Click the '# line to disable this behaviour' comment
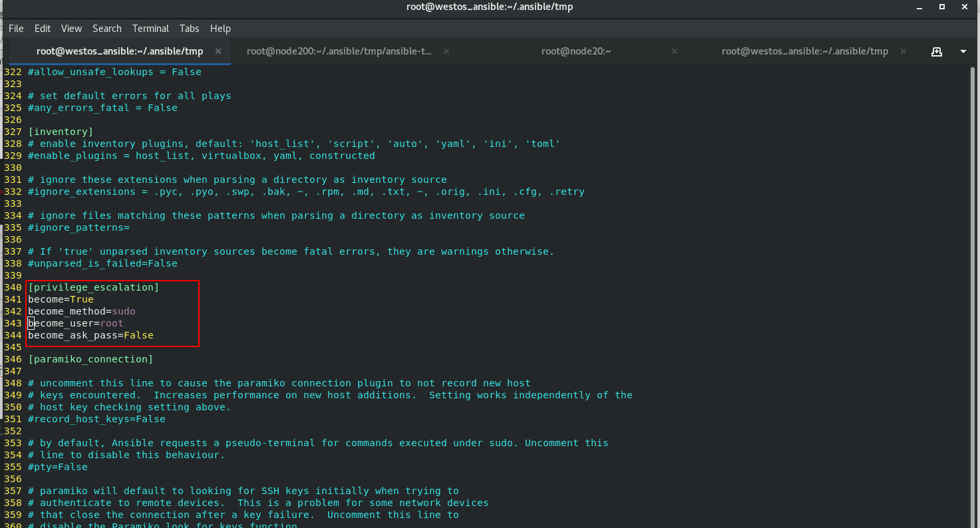 coord(126,455)
